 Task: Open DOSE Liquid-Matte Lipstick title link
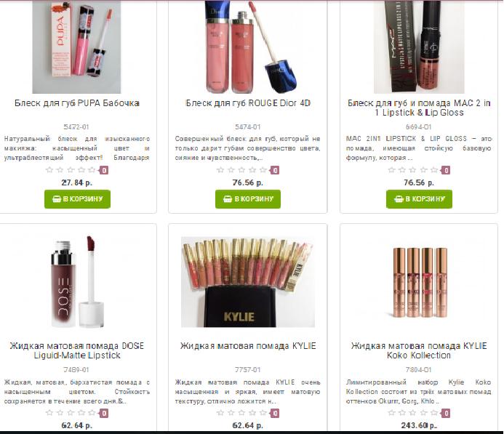77,350
